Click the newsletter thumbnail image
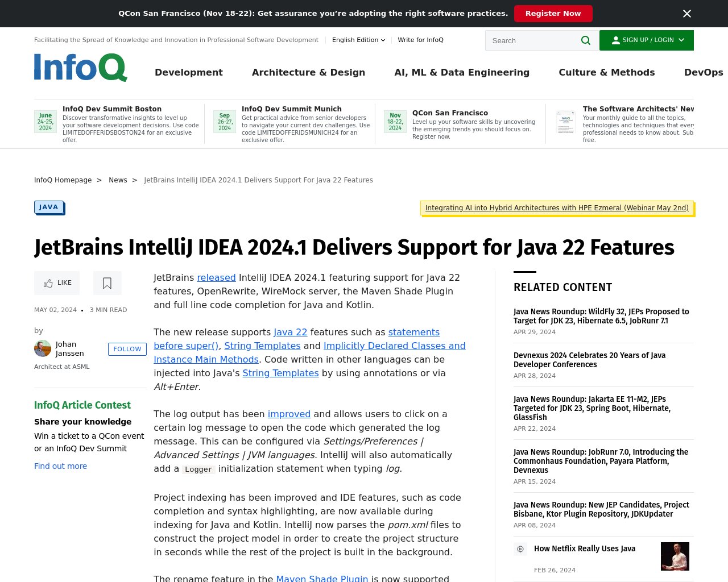 (566, 122)
